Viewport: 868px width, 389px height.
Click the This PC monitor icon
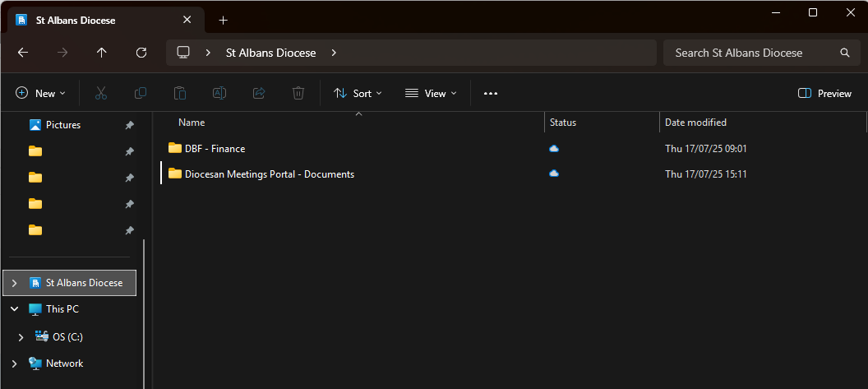tap(35, 309)
